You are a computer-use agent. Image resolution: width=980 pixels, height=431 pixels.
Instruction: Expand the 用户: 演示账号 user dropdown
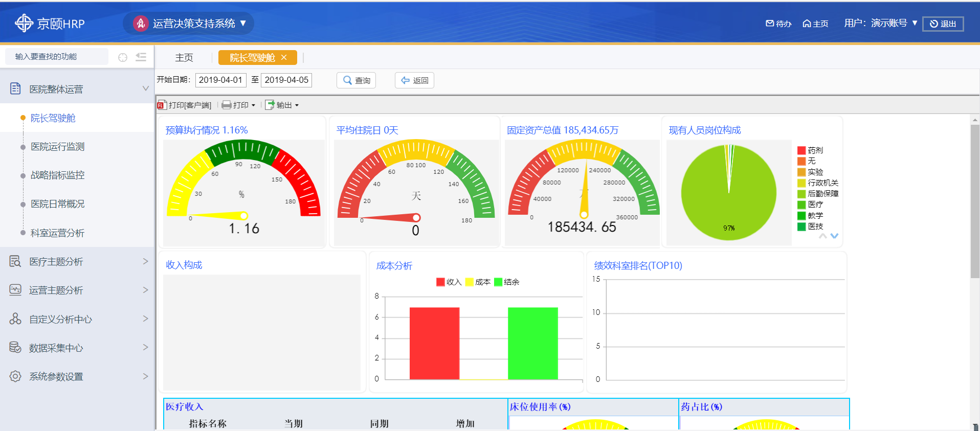[x=915, y=23]
